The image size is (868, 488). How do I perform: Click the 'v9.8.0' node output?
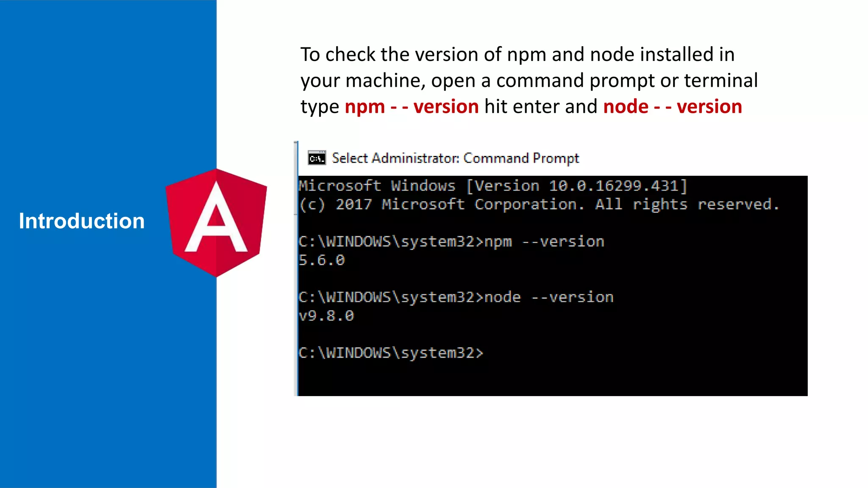326,316
